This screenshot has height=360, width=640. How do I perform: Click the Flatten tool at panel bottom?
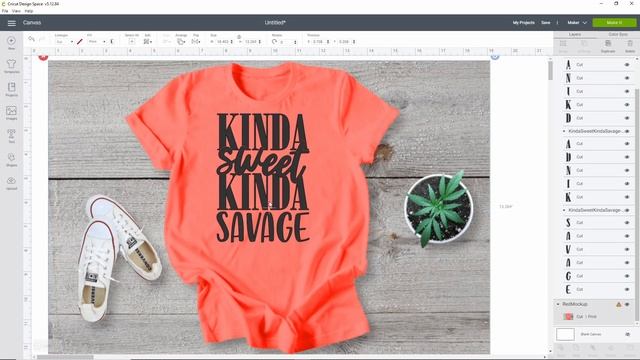611,348
